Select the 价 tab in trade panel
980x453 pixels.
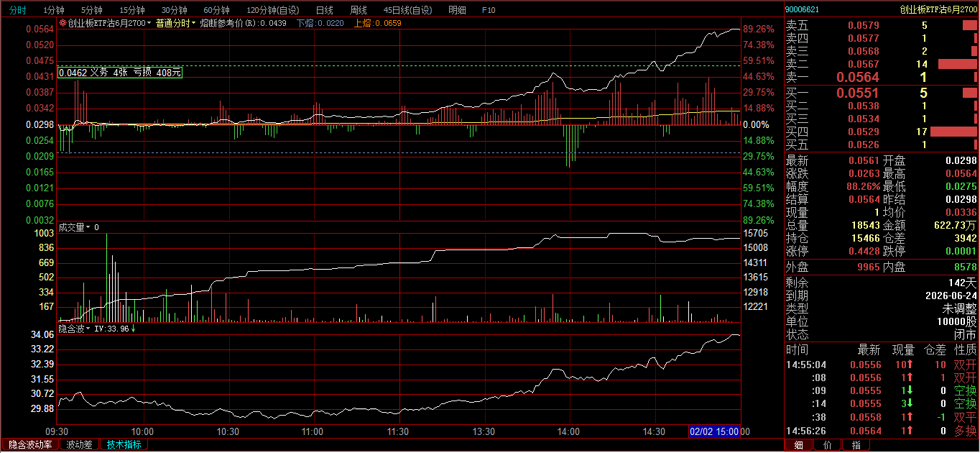pyautogui.click(x=827, y=445)
